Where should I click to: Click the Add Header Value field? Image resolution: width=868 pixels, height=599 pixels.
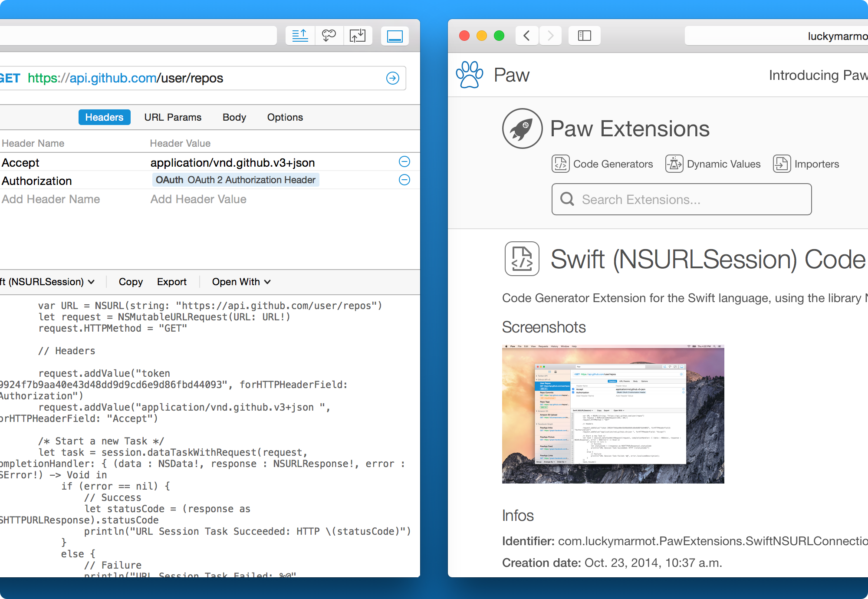click(x=198, y=199)
